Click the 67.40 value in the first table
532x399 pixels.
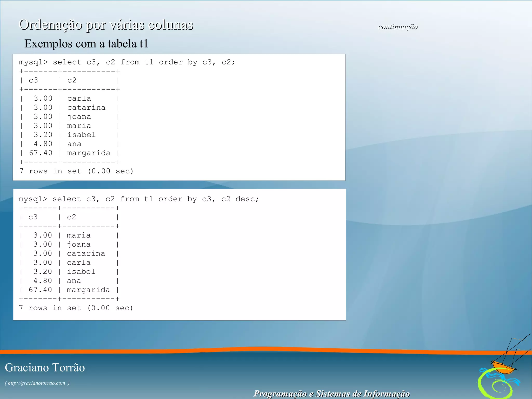pyautogui.click(x=41, y=153)
